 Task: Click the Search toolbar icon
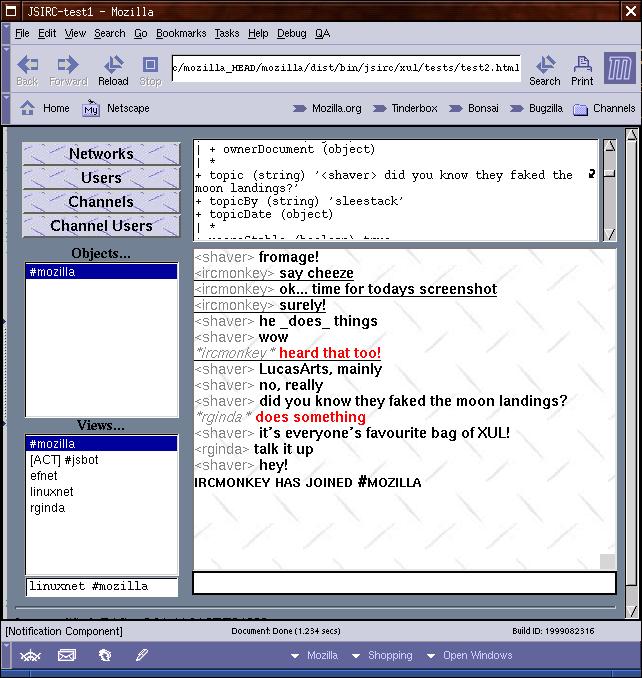point(544,68)
